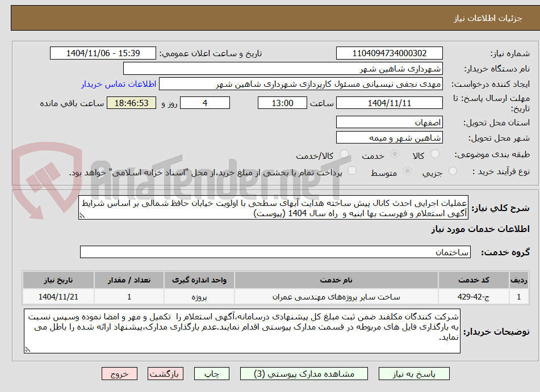Click the deadline date field 1404/11/11
Viewport: 540px width, 392px height.
(389, 103)
